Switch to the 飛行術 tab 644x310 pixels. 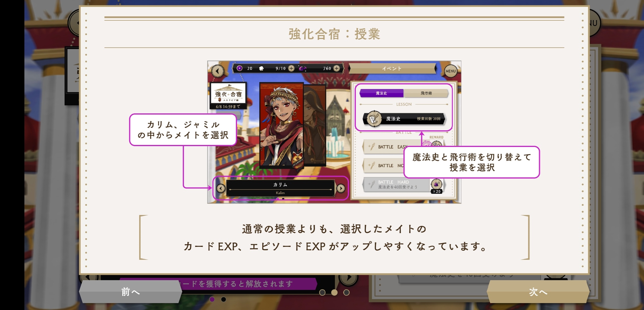[x=426, y=93]
